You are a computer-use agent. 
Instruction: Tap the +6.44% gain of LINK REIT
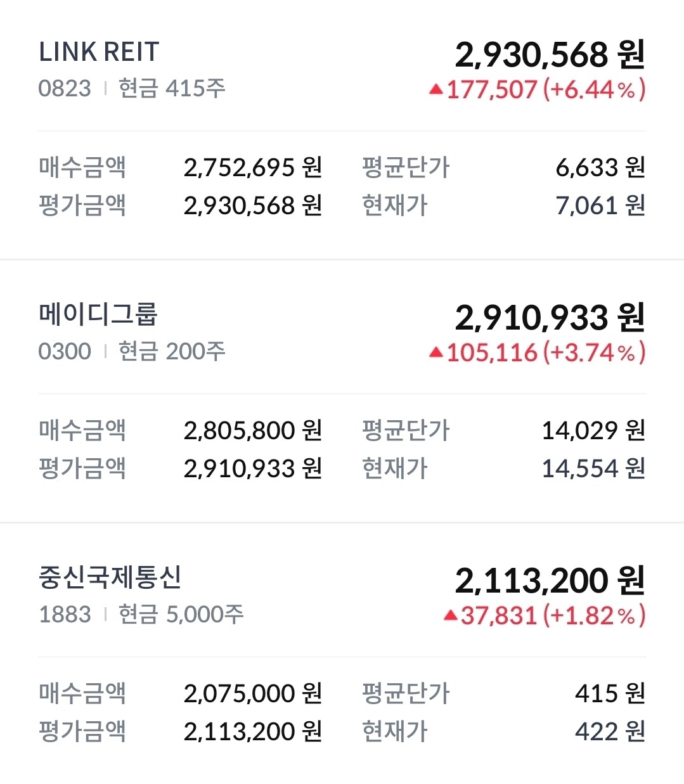594,89
